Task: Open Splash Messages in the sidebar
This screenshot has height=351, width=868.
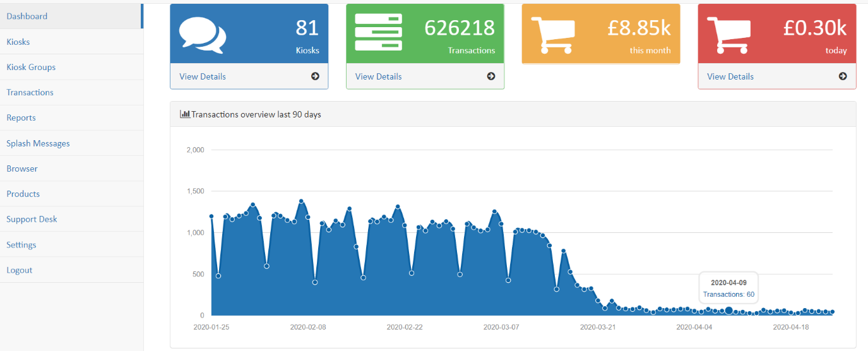Action: [71, 143]
